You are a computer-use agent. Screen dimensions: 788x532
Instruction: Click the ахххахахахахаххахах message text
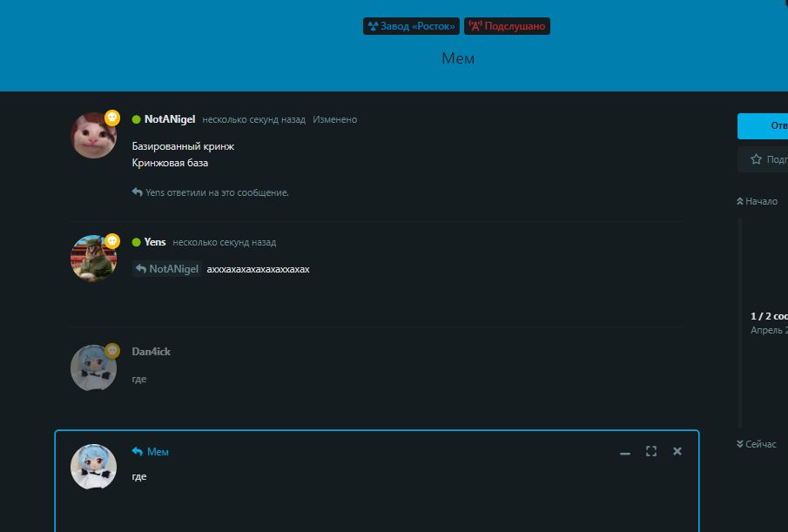coord(258,269)
